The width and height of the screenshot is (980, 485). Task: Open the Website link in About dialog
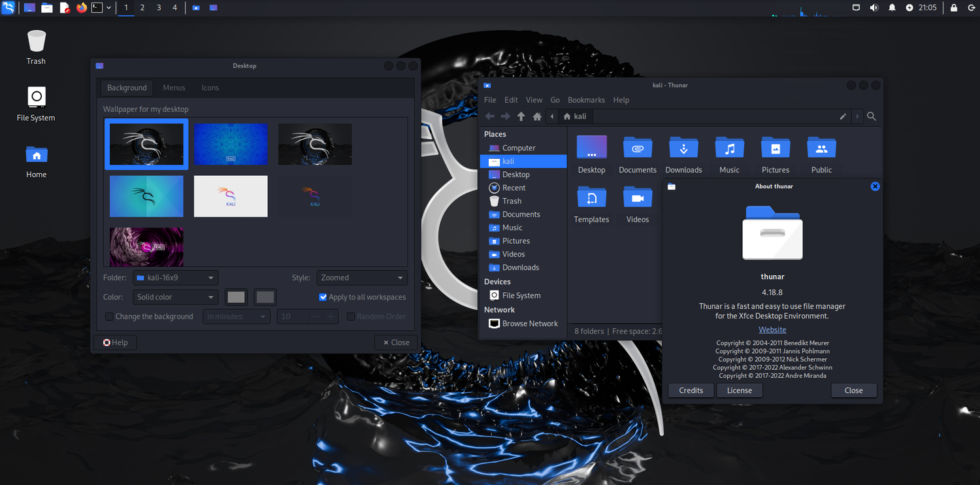point(772,330)
